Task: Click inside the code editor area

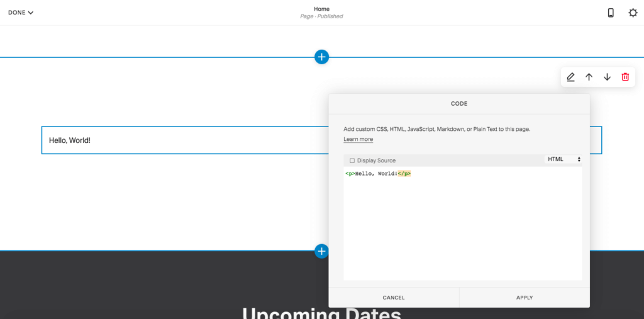Action: point(462,223)
